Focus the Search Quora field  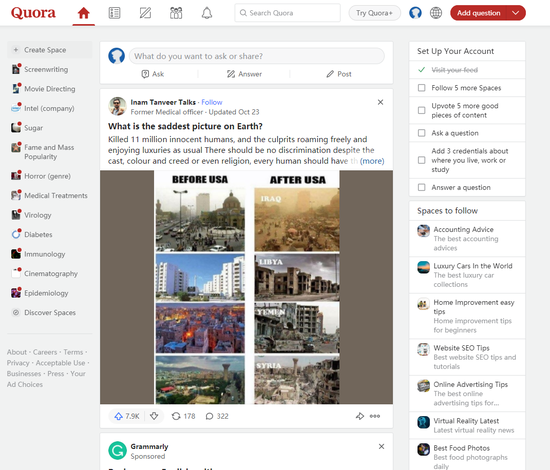pyautogui.click(x=287, y=13)
